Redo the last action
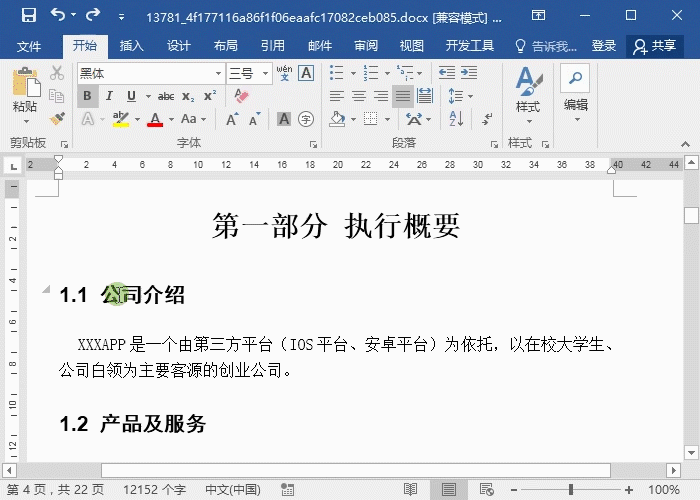Screen dimensions: 700x500 click(x=93, y=15)
